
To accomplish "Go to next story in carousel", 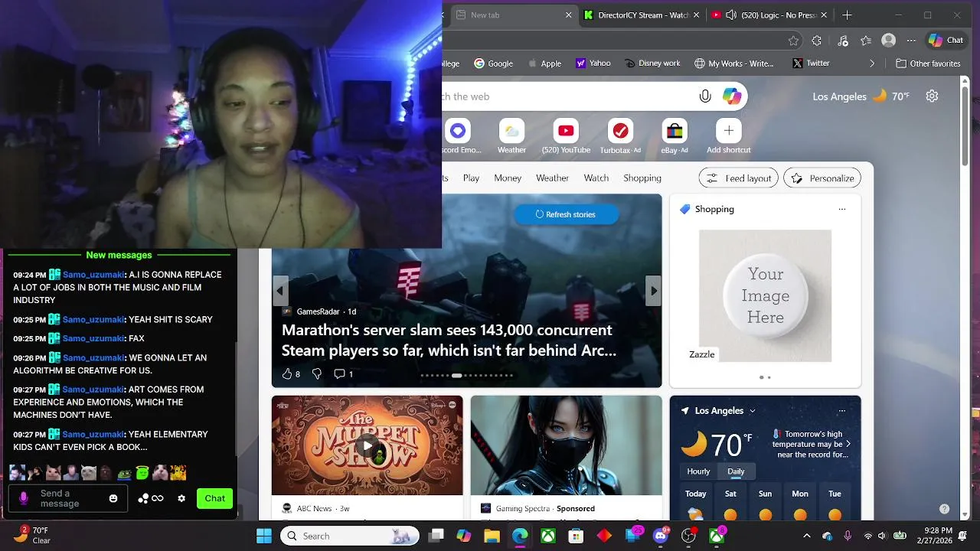I will point(653,291).
